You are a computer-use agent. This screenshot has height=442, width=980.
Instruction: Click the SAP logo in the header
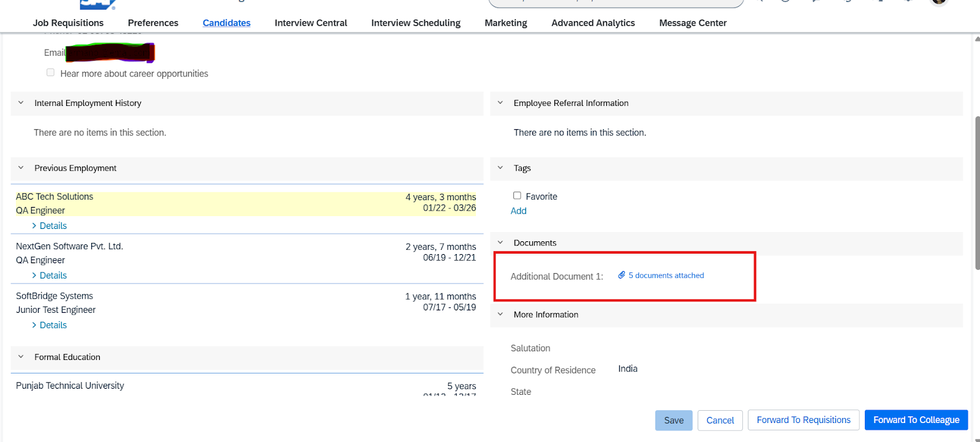[x=98, y=4]
